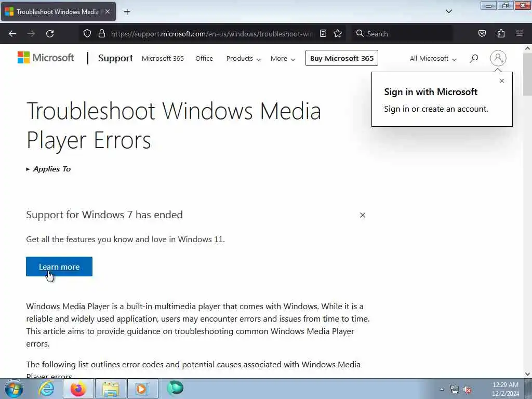The width and height of the screenshot is (532, 399).
Task: Click the site security padlock icon
Action: pyautogui.click(x=101, y=34)
